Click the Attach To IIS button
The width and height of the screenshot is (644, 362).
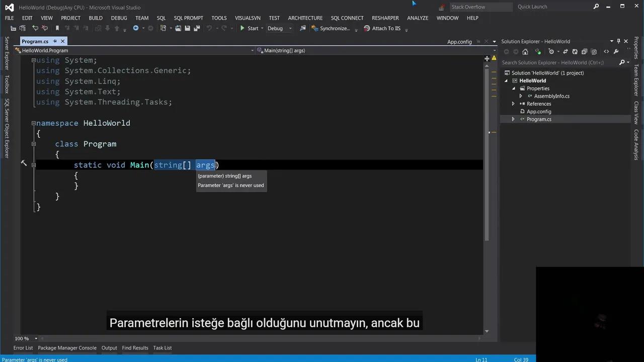382,28
